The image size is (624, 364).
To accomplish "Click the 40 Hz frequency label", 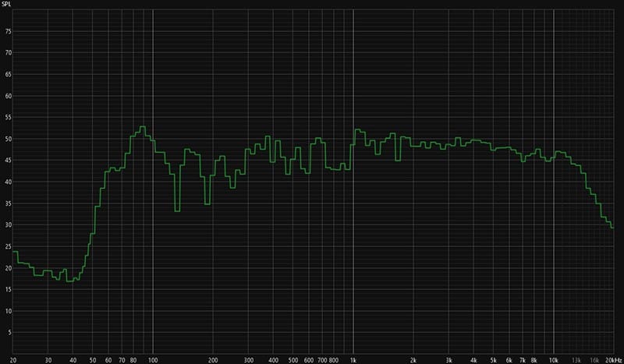I will coord(73,360).
